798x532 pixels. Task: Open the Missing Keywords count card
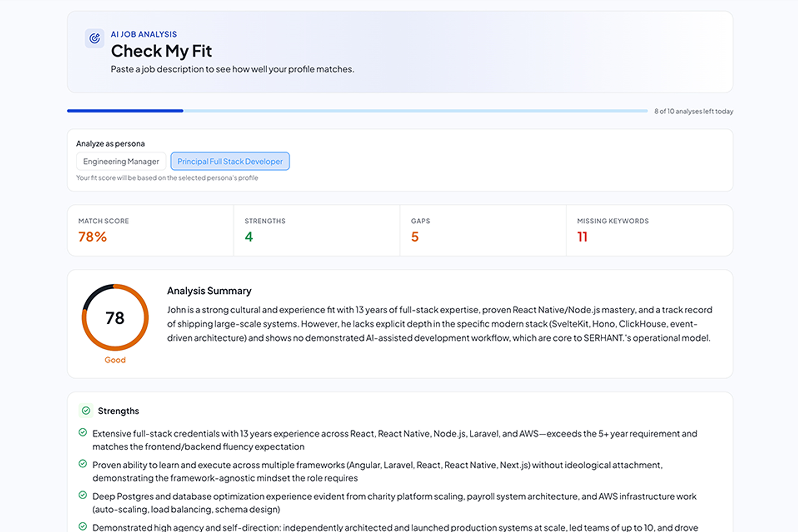pos(649,230)
